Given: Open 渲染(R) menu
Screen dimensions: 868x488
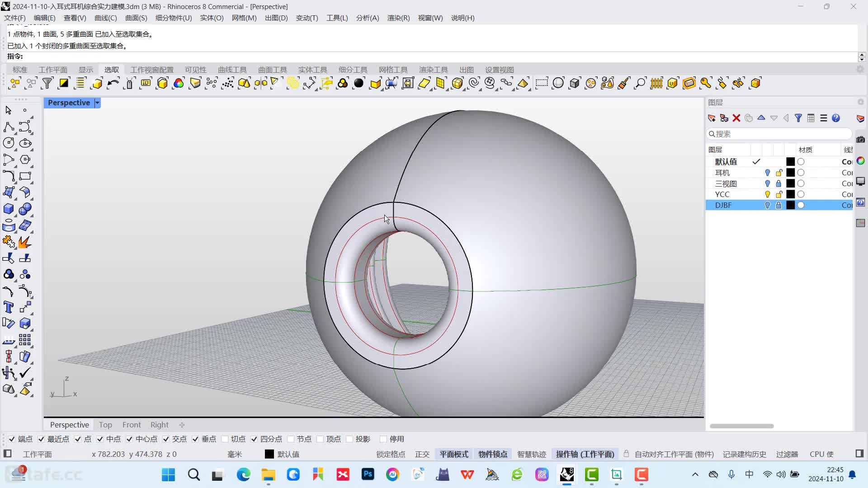Looking at the screenshot, I should [x=398, y=18].
